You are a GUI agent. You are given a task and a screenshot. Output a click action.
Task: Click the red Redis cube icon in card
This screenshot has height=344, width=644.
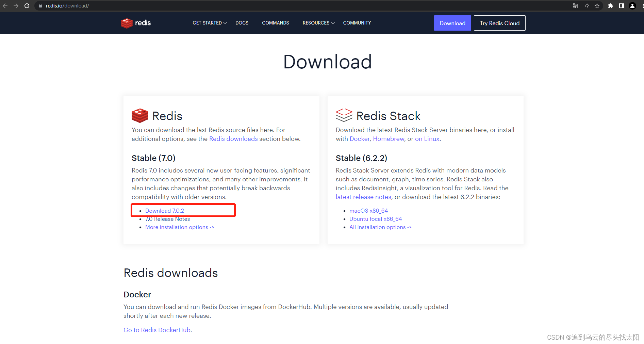tap(140, 116)
